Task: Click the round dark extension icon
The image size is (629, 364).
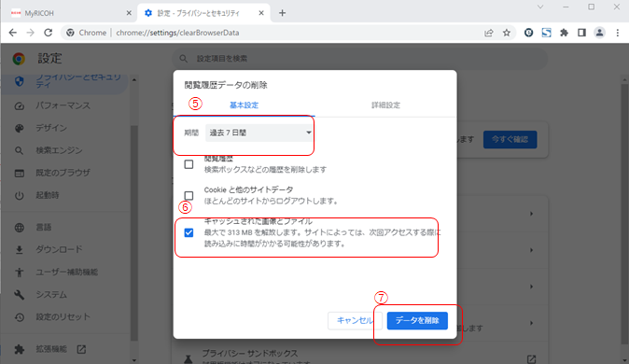Action: pos(529,33)
